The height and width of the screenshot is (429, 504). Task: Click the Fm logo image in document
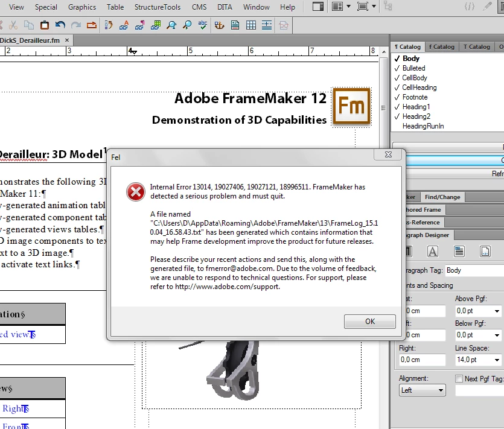352,107
